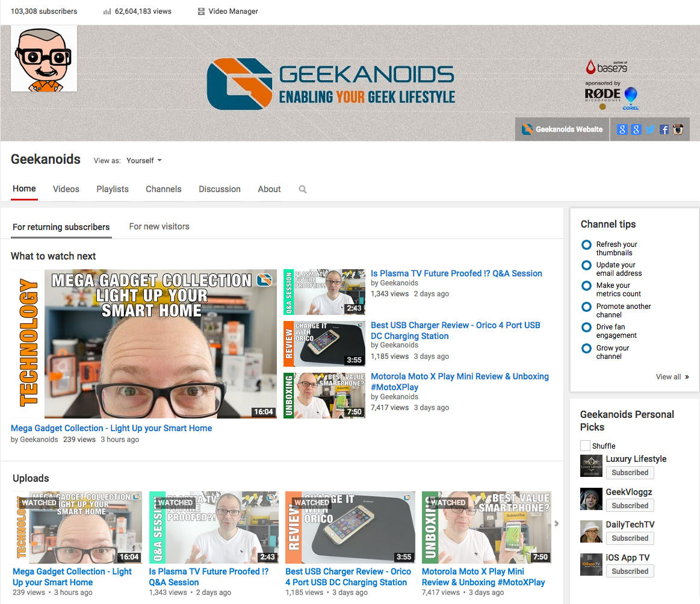The image size is (700, 604).
Task: Select the Grow your channel tip circle
Action: (x=586, y=349)
